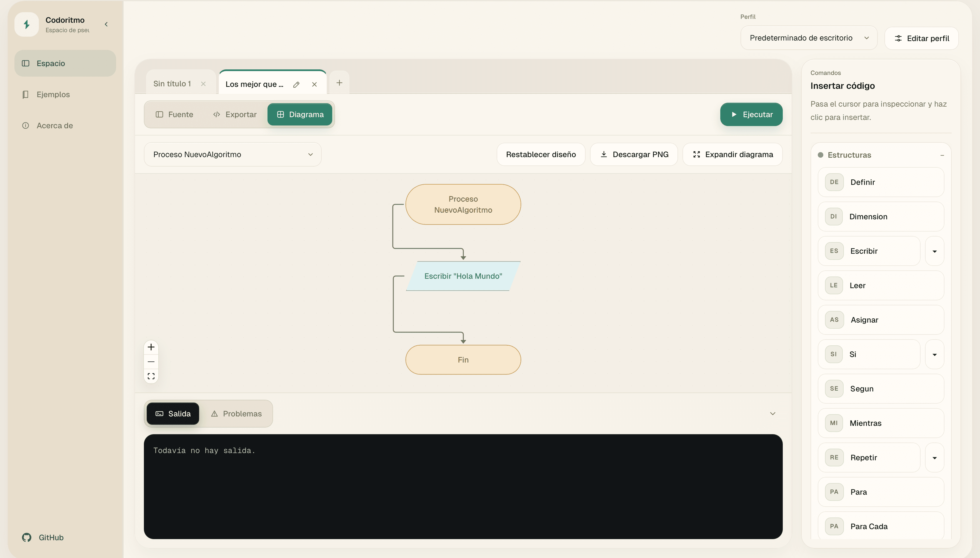980x558 pixels.
Task: Close the 'Sin título 1' tab
Action: click(203, 84)
